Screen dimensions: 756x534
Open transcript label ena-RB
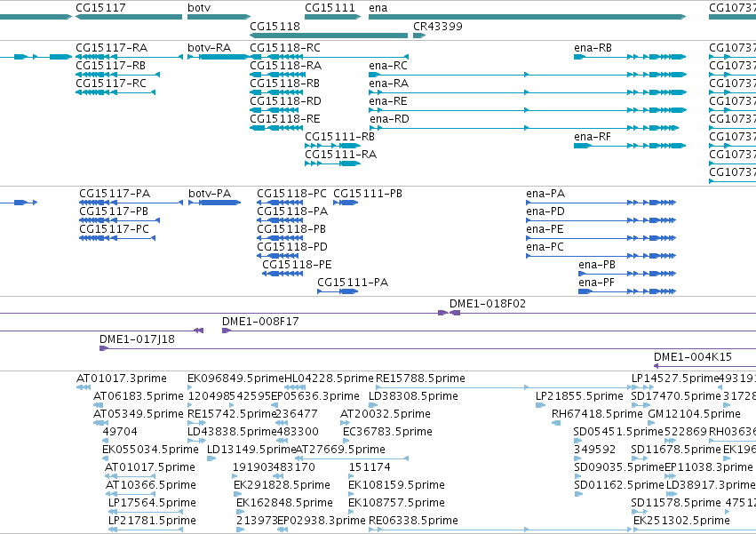(593, 48)
